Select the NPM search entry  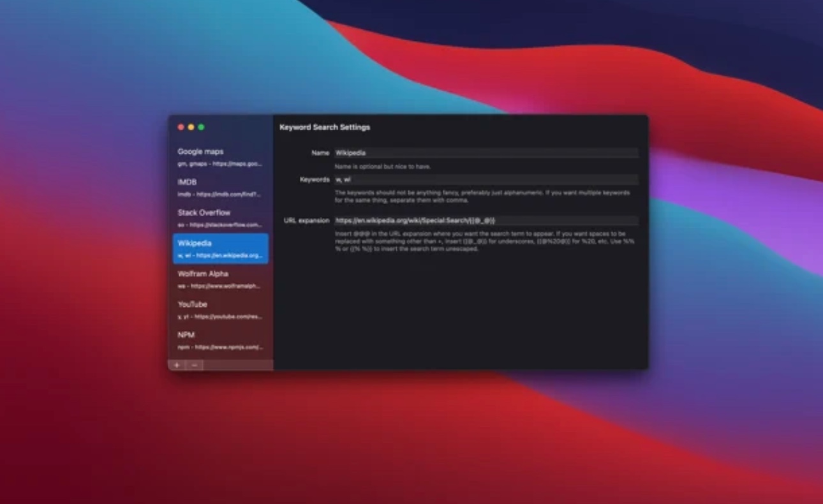coord(220,341)
